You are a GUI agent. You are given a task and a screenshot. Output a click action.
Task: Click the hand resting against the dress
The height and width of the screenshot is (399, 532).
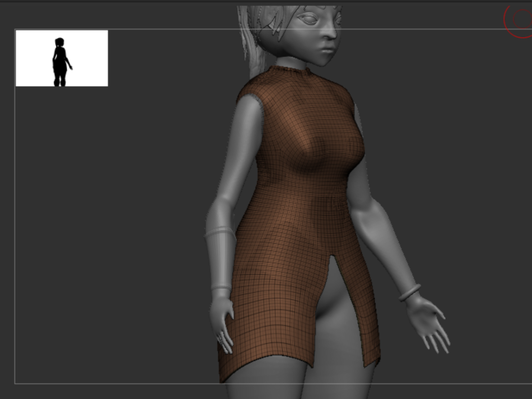[x=222, y=325]
